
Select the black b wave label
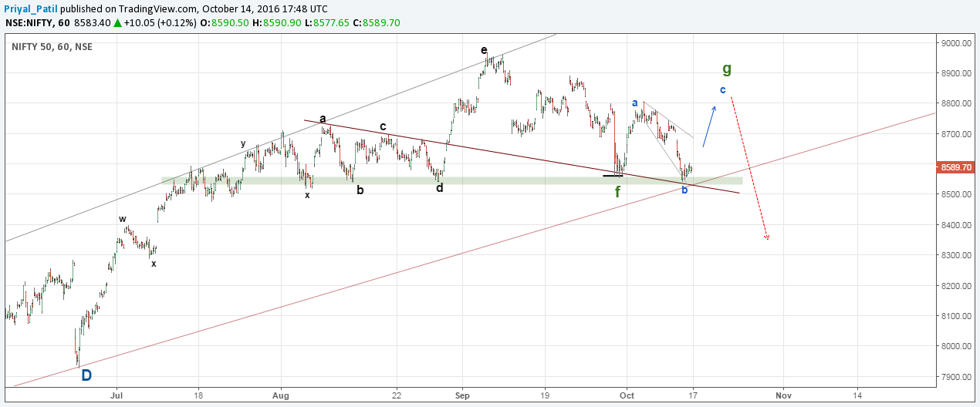[360, 189]
